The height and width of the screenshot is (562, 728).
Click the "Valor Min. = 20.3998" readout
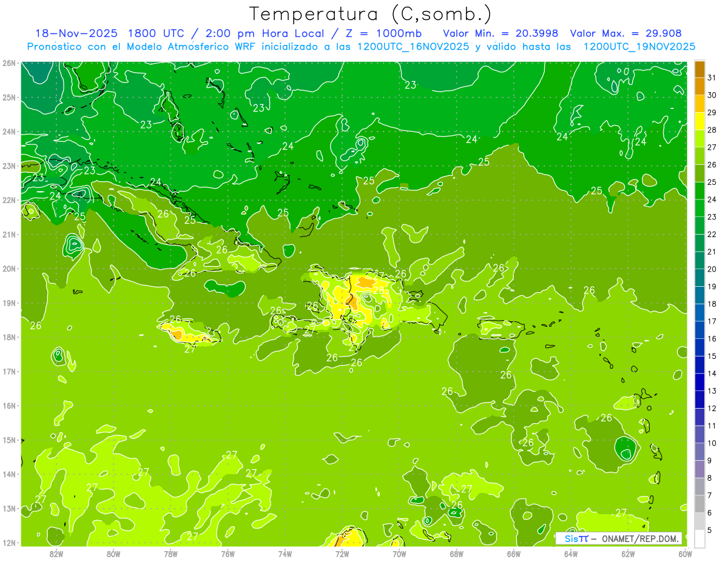tap(500, 33)
